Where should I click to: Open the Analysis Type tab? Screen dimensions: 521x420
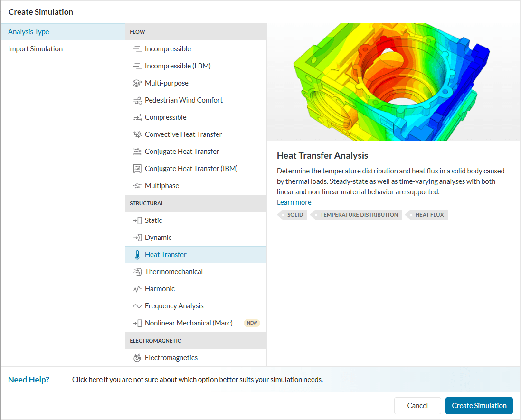[28, 32]
